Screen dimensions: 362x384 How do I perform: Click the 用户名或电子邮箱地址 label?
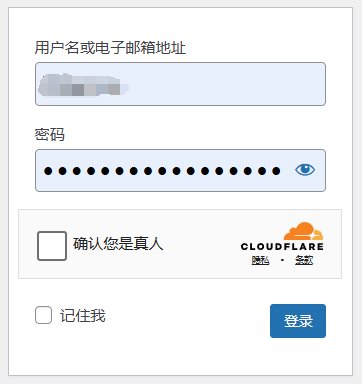pyautogui.click(x=110, y=48)
